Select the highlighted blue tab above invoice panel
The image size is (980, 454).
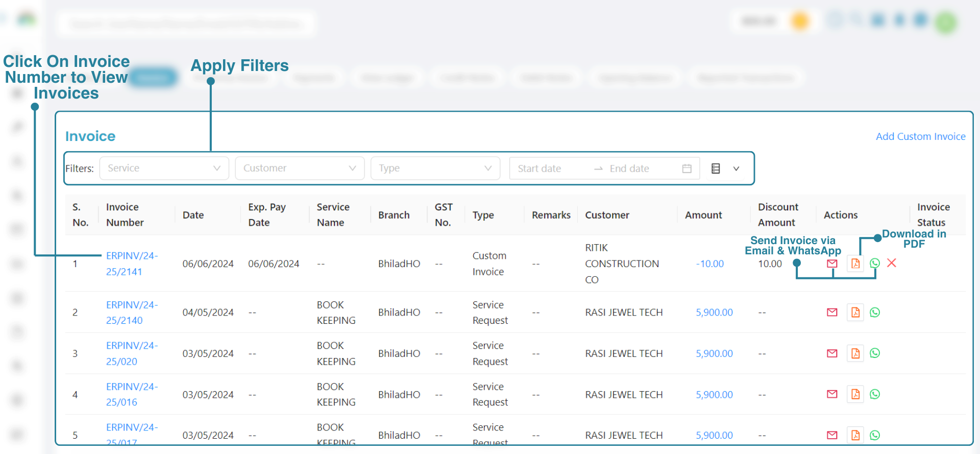(x=153, y=78)
